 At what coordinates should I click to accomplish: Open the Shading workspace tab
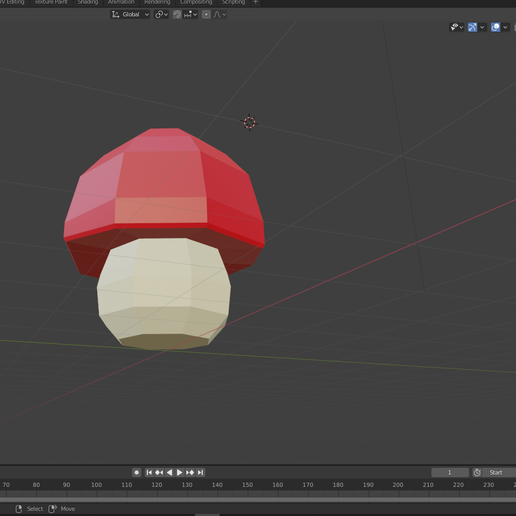(88, 2)
